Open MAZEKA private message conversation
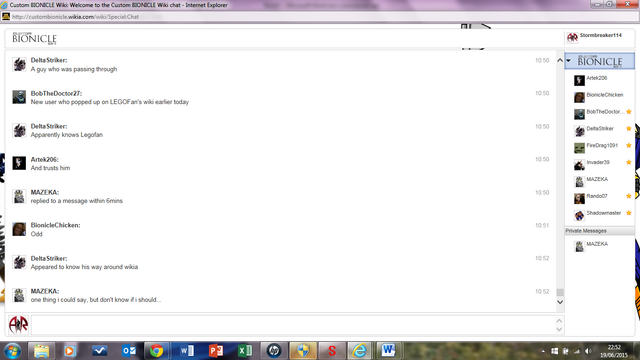 600,246
